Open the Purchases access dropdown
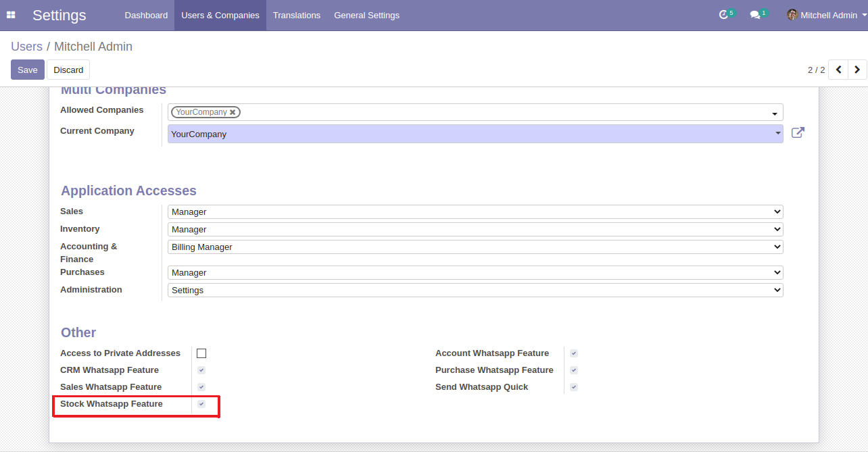Screen dimensions: 868x452 pyautogui.click(x=475, y=273)
